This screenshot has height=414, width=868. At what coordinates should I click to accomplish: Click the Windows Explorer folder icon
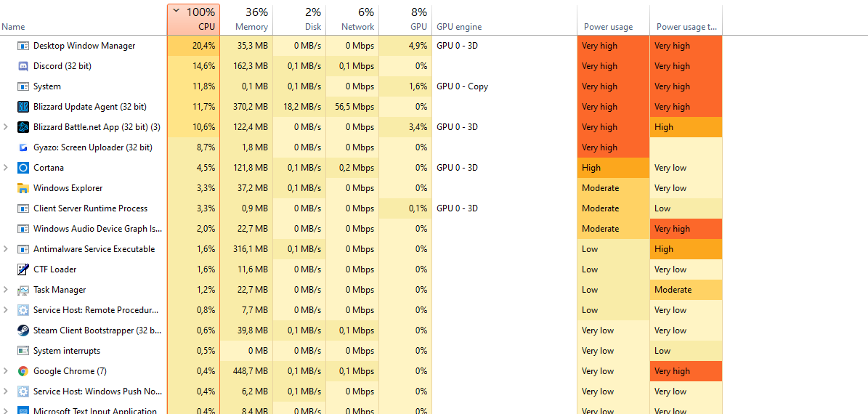[x=23, y=188]
